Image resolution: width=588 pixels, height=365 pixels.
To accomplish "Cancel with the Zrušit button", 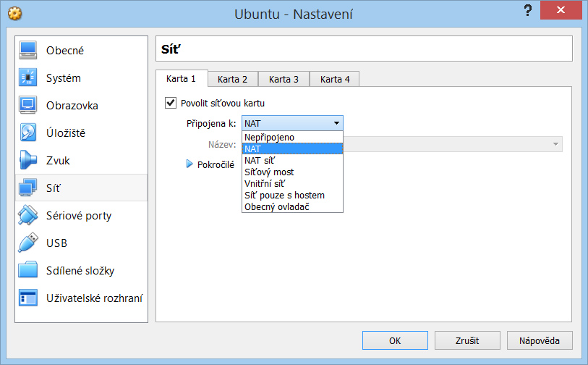I will tap(467, 340).
